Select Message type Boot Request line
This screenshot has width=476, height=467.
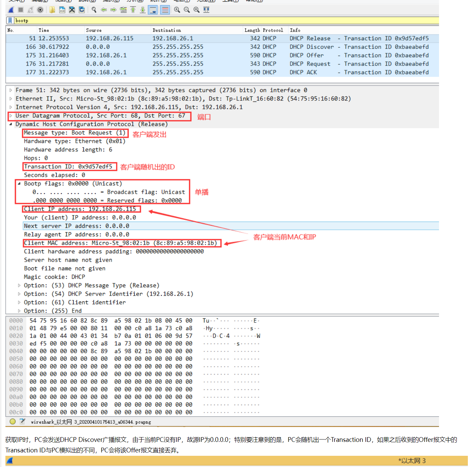pyautogui.click(x=75, y=133)
